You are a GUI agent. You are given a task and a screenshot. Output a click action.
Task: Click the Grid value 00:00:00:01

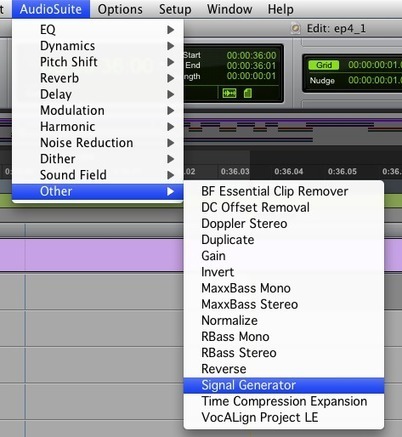tap(375, 65)
